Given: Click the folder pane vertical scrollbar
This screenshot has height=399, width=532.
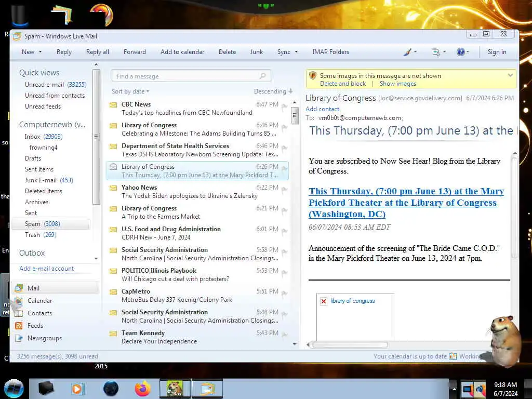Looking at the screenshot, I should (x=96, y=137).
